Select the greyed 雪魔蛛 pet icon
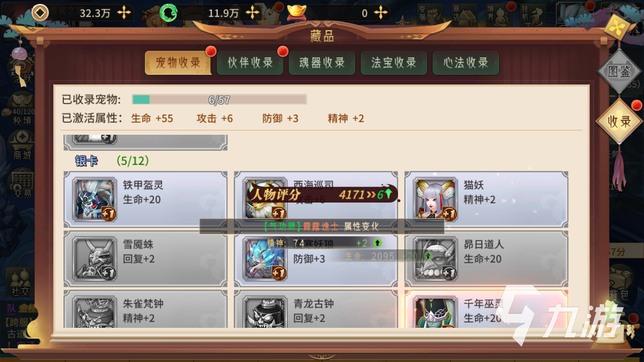 click(x=95, y=258)
